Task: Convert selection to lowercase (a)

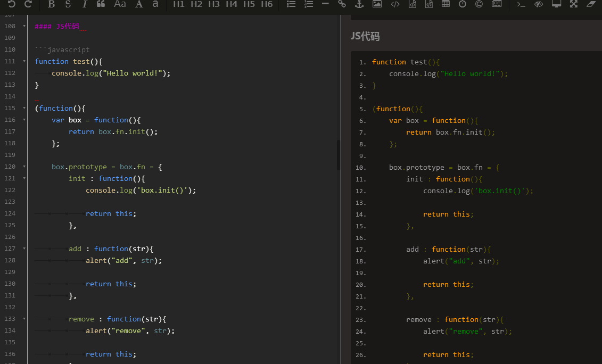Action: 155,4
